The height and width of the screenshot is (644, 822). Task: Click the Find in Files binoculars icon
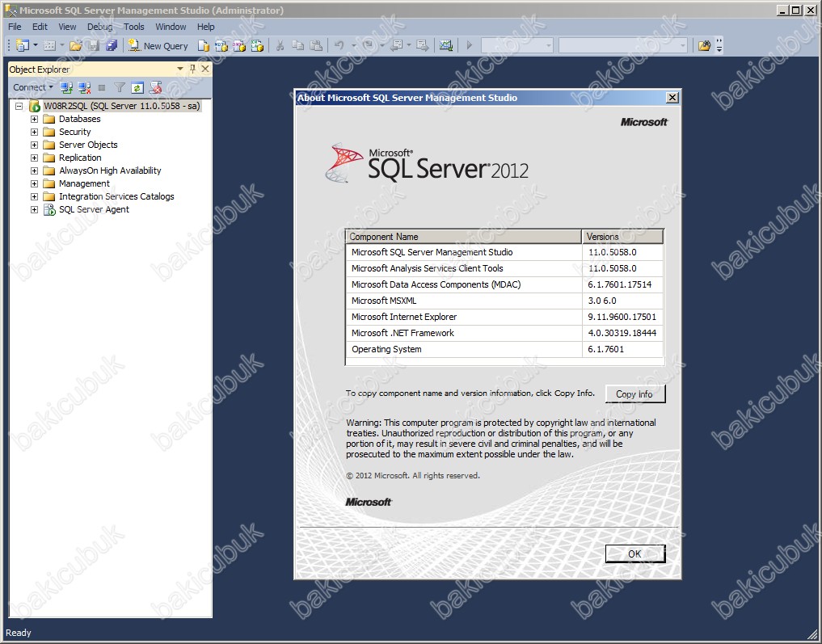click(704, 45)
